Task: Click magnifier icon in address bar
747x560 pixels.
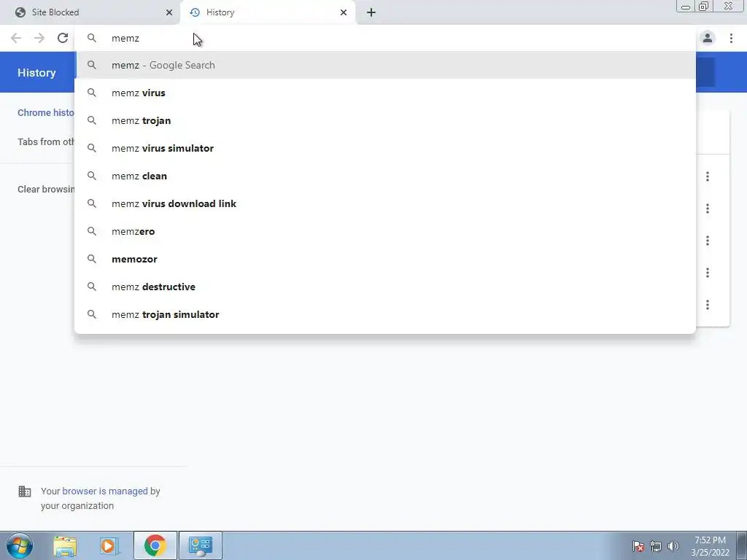Action: 92,38
